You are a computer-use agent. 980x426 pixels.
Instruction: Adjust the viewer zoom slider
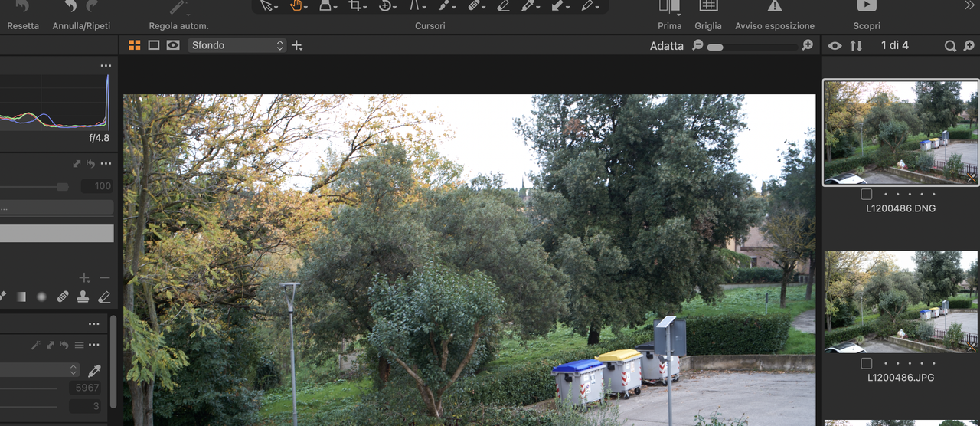[753, 48]
